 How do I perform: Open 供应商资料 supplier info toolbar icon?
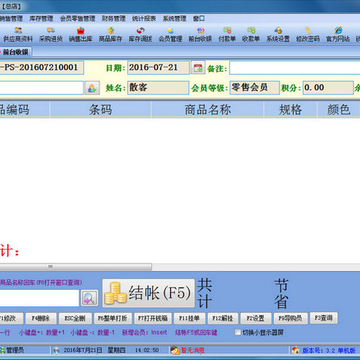pos(18,35)
